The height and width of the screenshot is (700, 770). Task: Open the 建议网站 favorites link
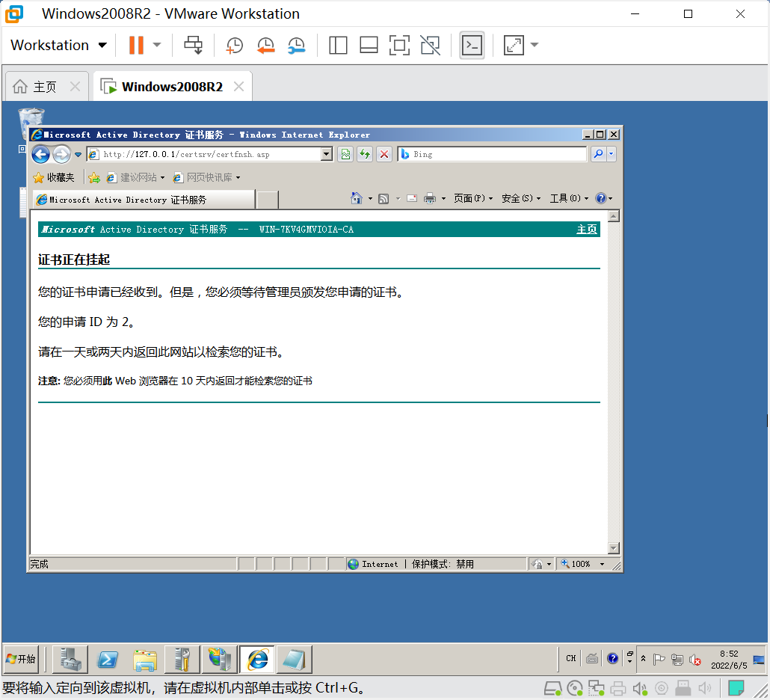(x=135, y=177)
